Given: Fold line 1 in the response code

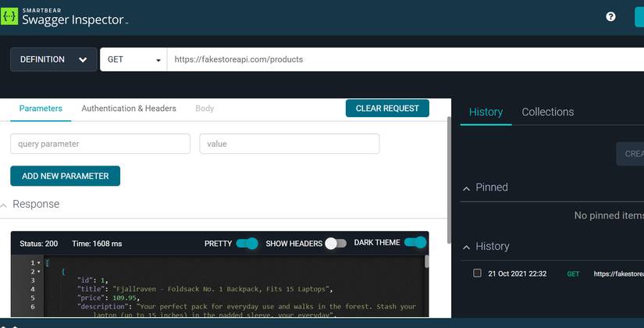Looking at the screenshot, I should click(x=39, y=263).
